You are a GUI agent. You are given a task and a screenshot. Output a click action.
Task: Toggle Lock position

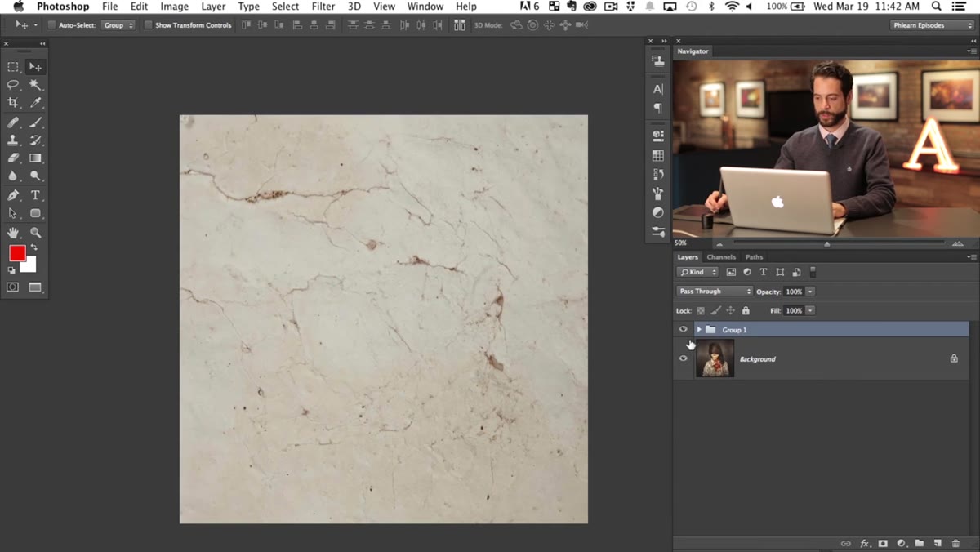[731, 311]
